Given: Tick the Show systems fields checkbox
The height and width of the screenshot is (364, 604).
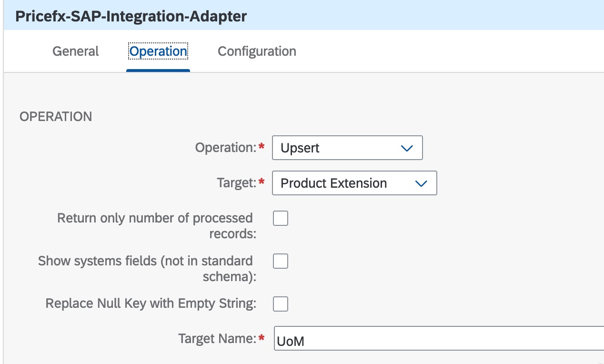Looking at the screenshot, I should (281, 261).
